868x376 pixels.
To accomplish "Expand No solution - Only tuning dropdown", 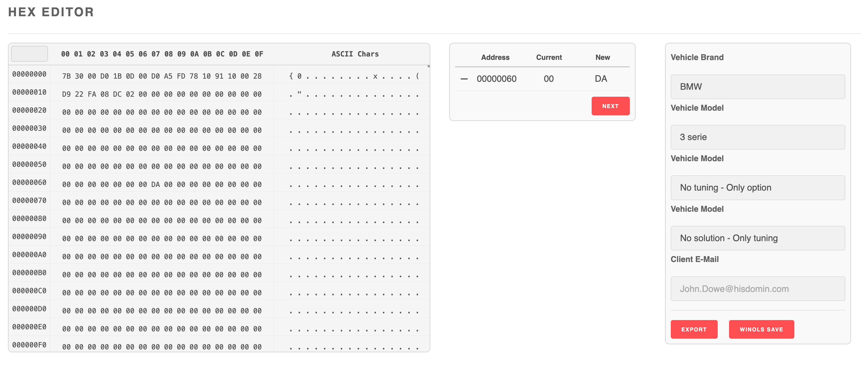I will (757, 238).
